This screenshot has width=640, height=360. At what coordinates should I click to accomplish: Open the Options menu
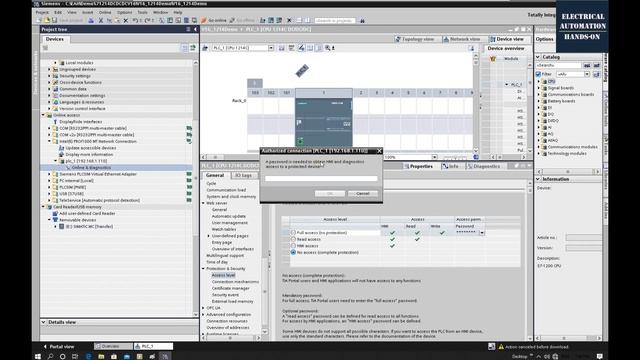[x=124, y=13]
